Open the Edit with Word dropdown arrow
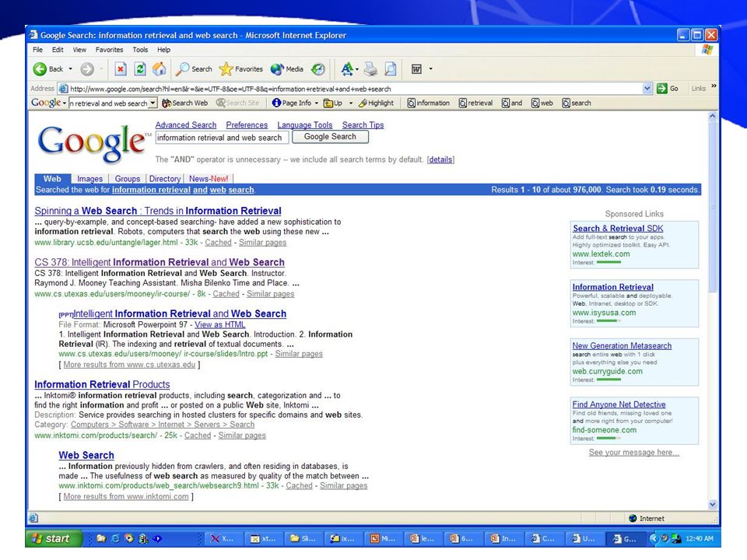 430,69
